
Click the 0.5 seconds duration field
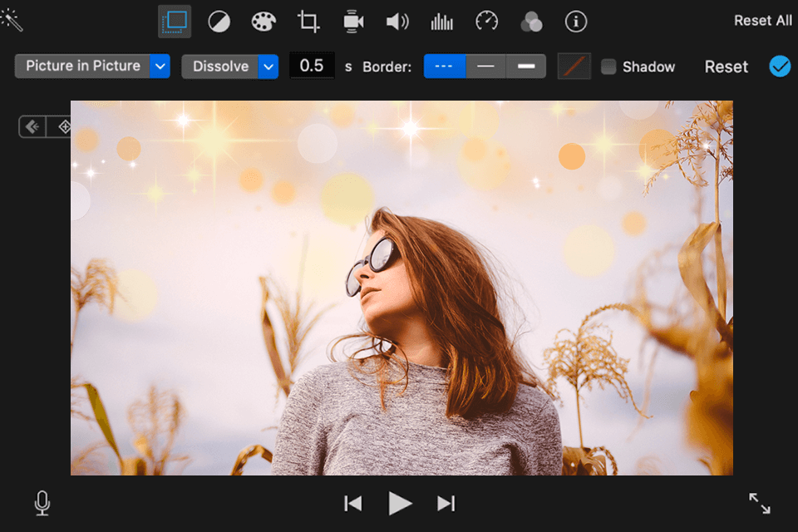312,66
